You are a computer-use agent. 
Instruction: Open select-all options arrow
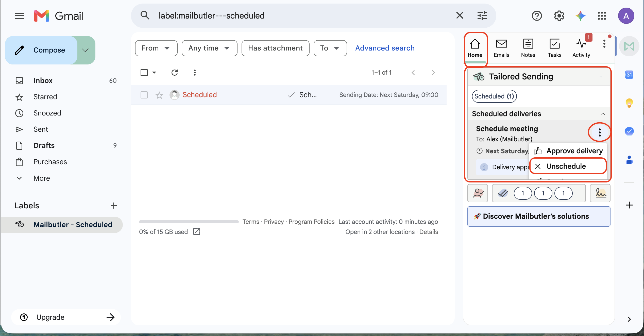(x=154, y=73)
